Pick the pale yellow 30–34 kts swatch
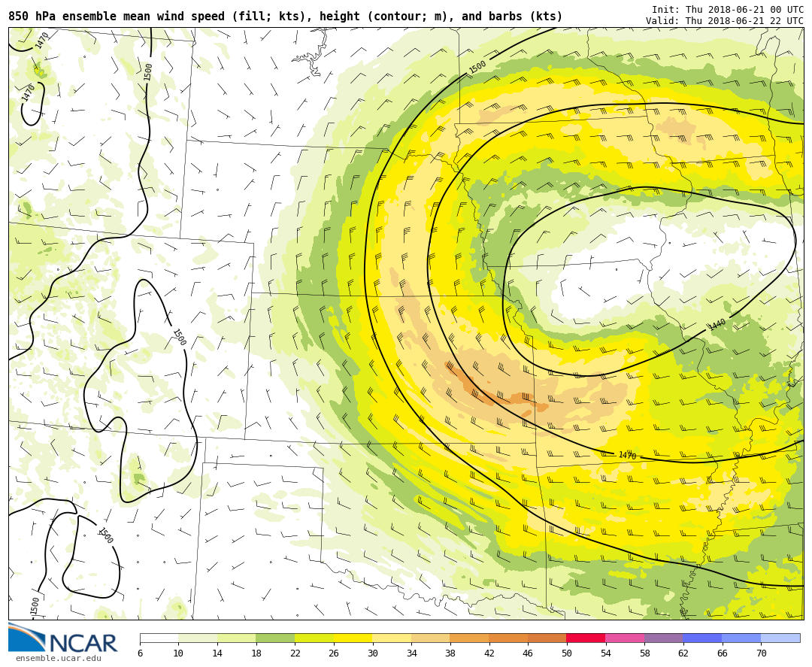This screenshot has width=812, height=667. (392, 638)
